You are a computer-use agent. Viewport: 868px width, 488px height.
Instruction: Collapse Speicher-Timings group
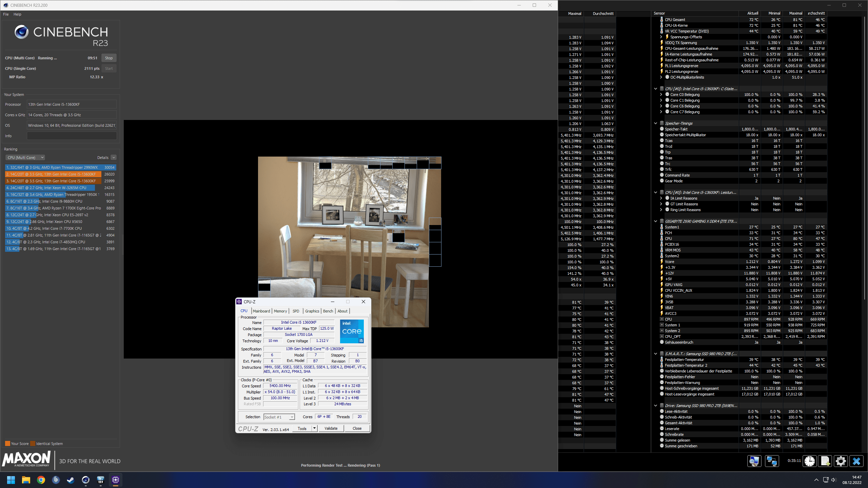(x=655, y=123)
